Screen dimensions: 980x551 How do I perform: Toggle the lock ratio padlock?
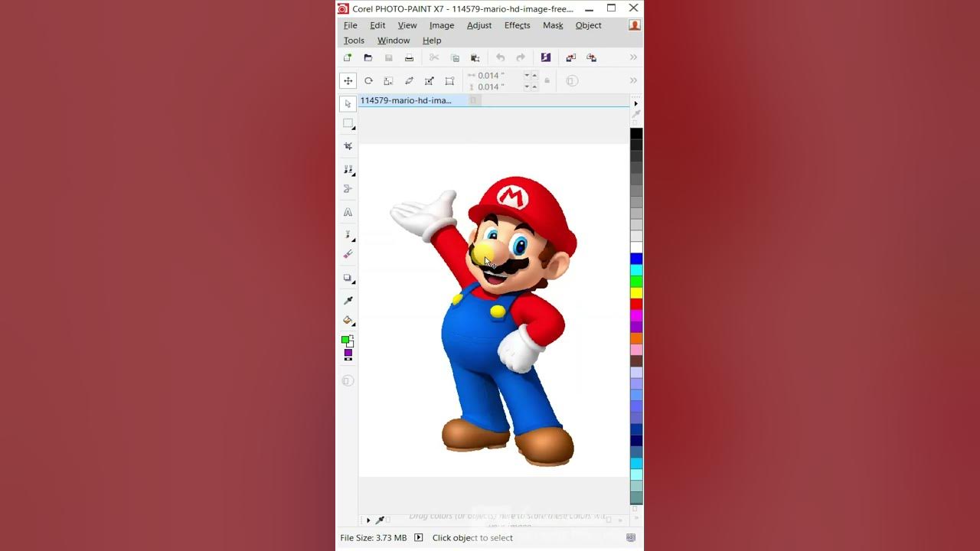coord(547,80)
